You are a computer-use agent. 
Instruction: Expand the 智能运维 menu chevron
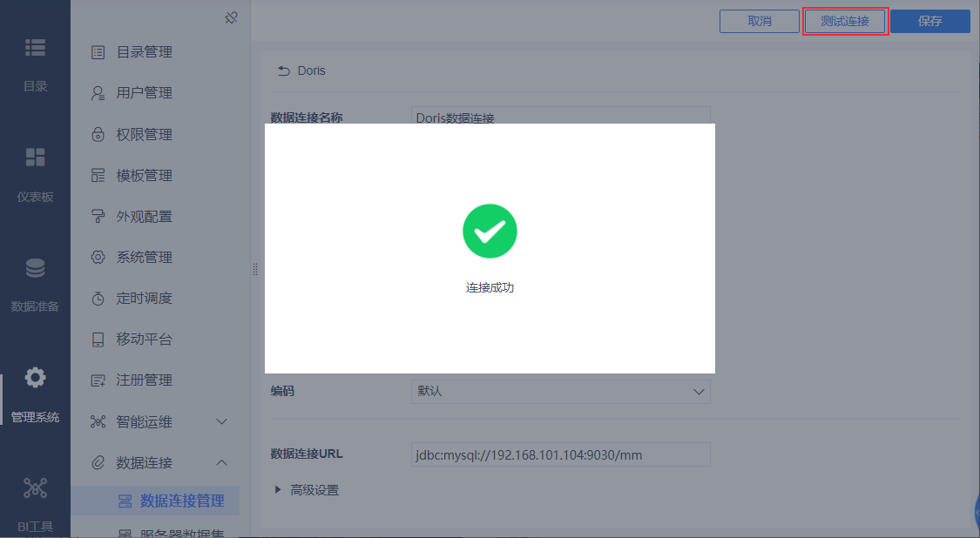pyautogui.click(x=221, y=421)
